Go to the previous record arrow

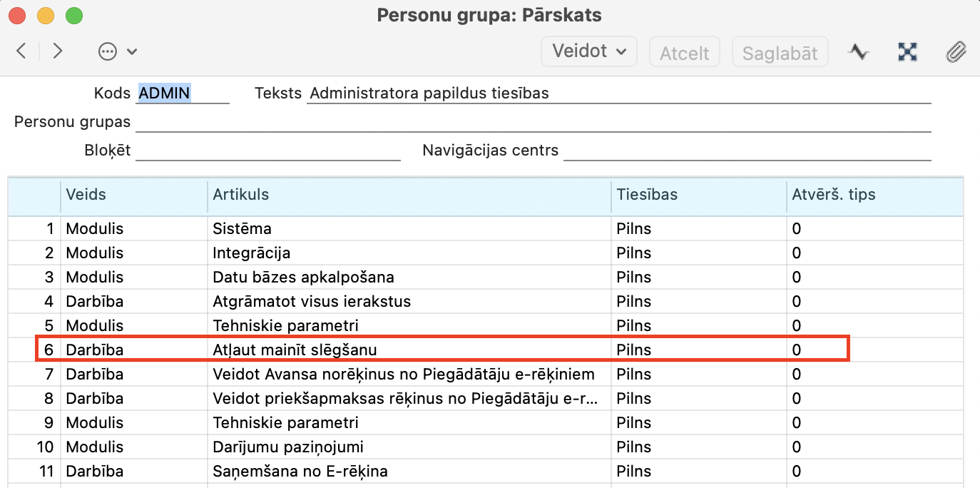[x=21, y=51]
